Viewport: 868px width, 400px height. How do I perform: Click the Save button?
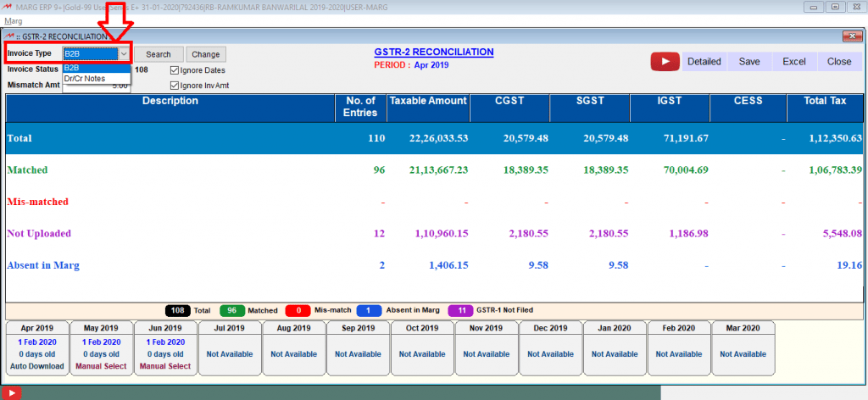749,61
